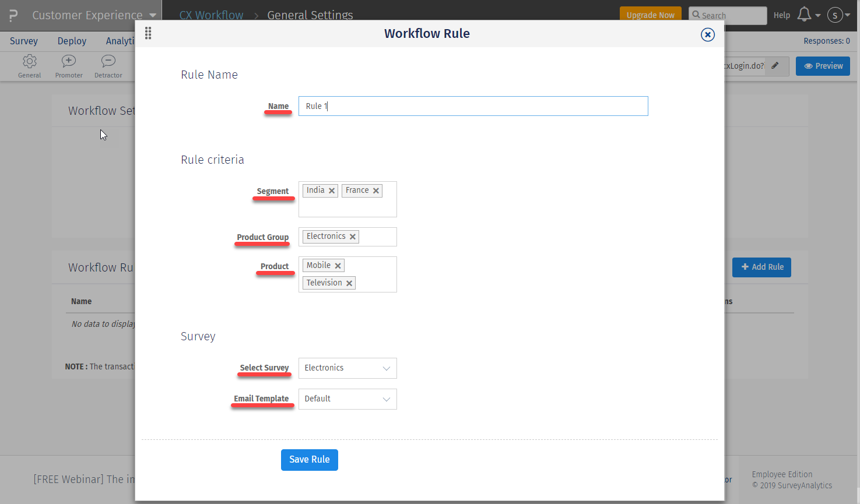The height and width of the screenshot is (504, 860).
Task: Click the pencil edit icon beside URL
Action: click(775, 66)
